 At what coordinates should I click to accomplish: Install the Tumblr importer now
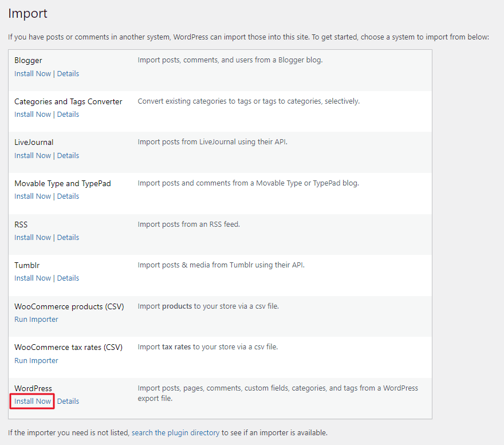(x=33, y=278)
